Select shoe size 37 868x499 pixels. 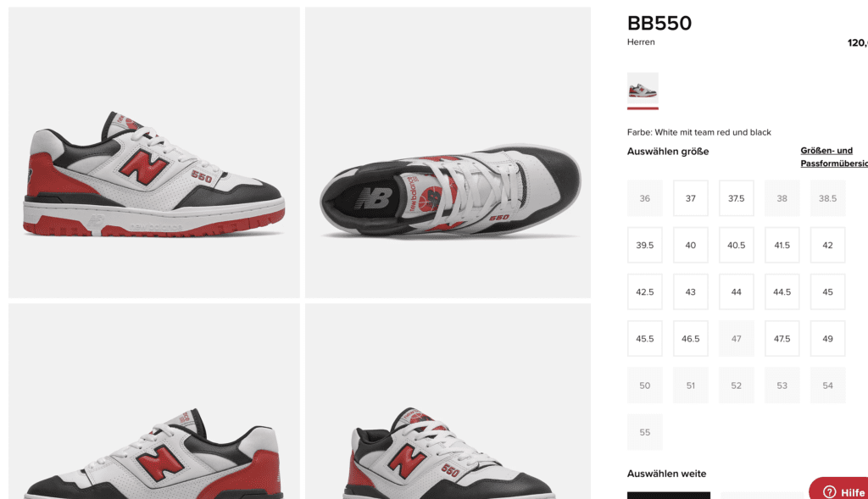click(x=690, y=198)
